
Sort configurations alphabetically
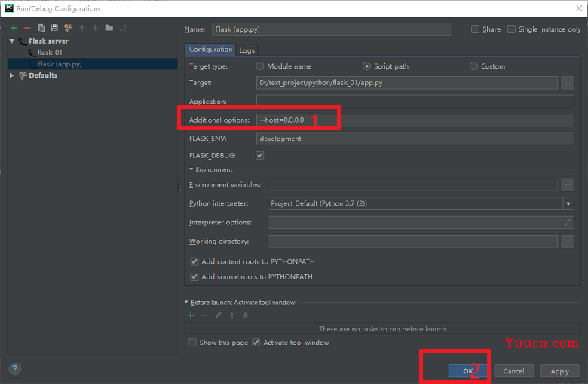[123, 28]
